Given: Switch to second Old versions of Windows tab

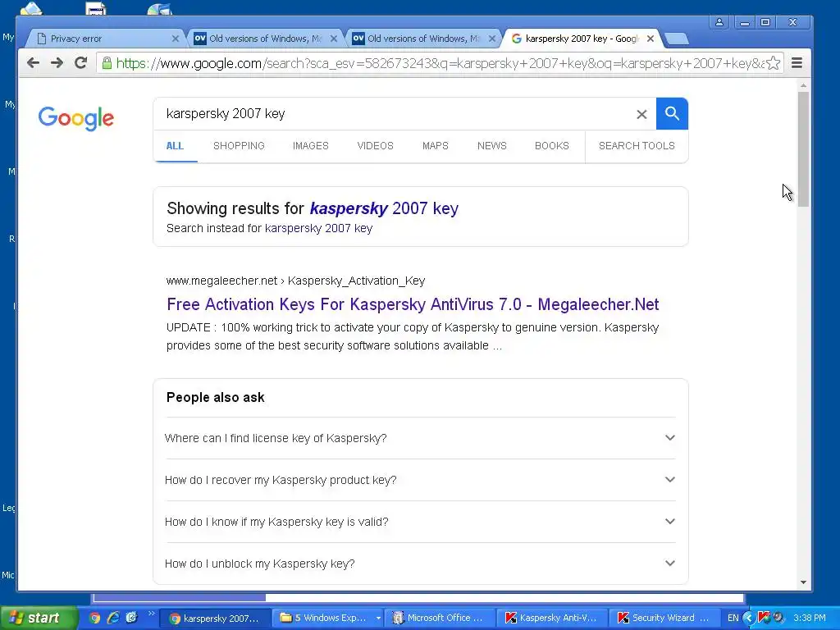Looking at the screenshot, I should [x=423, y=39].
